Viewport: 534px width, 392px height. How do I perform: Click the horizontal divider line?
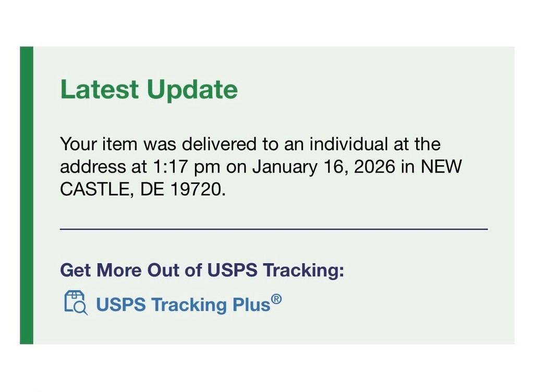[274, 229]
